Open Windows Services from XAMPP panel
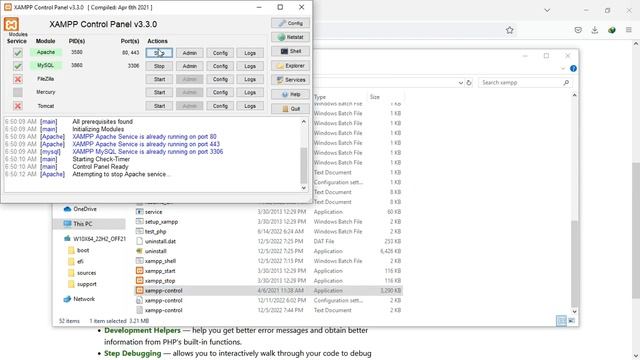This screenshot has height=360, width=640. click(290, 80)
